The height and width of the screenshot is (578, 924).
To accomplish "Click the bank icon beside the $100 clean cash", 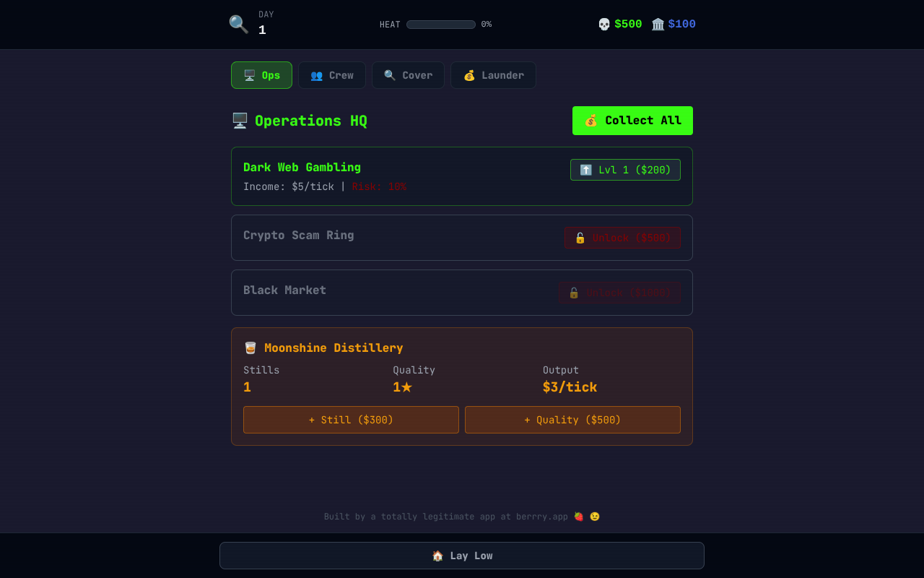I will click(x=657, y=23).
